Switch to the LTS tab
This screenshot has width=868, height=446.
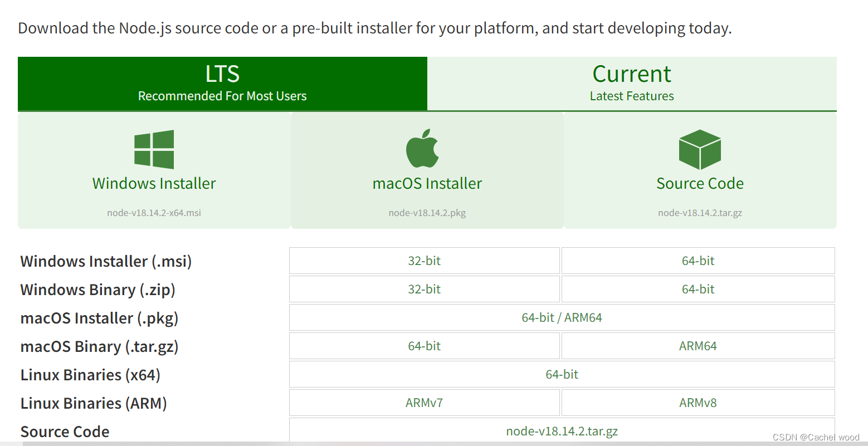pyautogui.click(x=222, y=84)
